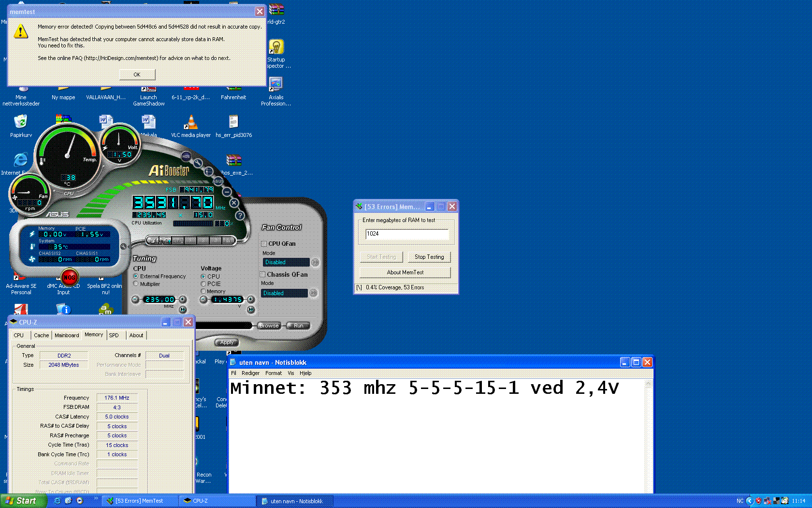Click OK in the memtest error dialog
This screenshot has width=812, height=508.
[x=137, y=75]
